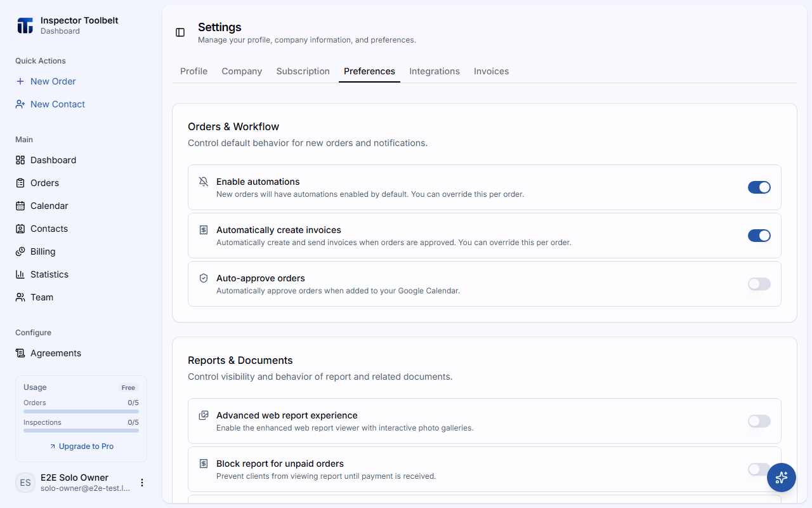
Task: Click the Team people icon
Action: pyautogui.click(x=20, y=297)
